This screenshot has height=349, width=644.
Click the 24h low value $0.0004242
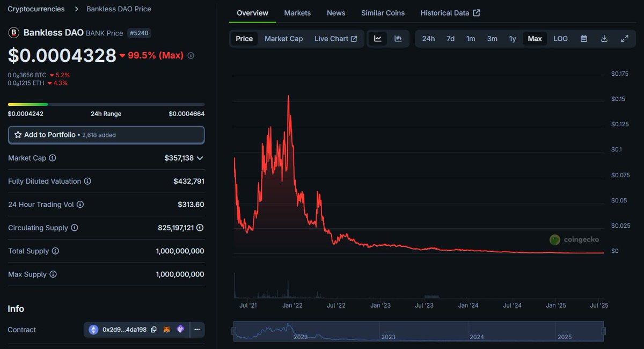pyautogui.click(x=26, y=114)
